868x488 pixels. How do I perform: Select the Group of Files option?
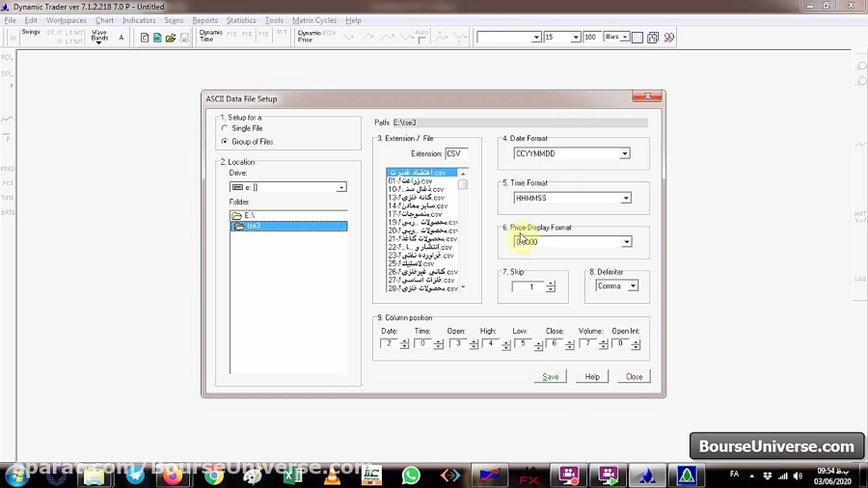click(x=225, y=142)
